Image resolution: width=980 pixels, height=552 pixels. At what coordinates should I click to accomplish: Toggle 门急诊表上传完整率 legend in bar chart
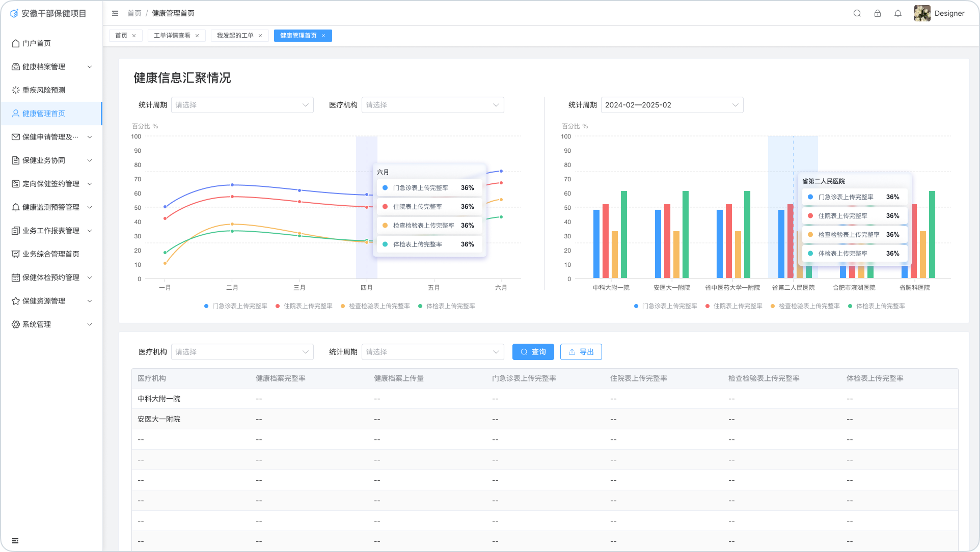(x=666, y=306)
